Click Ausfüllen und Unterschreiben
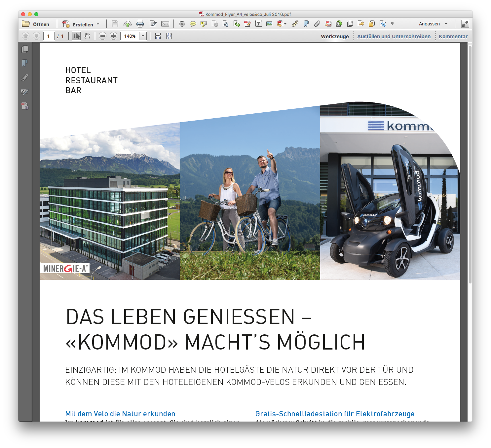 point(394,36)
